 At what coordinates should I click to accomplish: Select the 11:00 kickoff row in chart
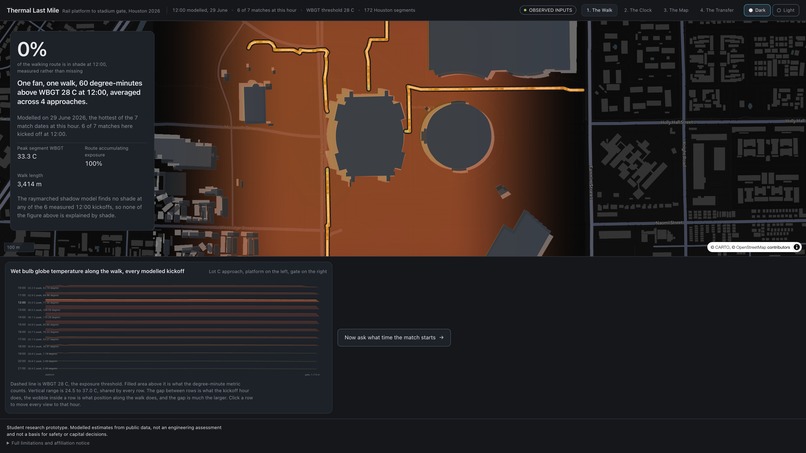pyautogui.click(x=168, y=295)
